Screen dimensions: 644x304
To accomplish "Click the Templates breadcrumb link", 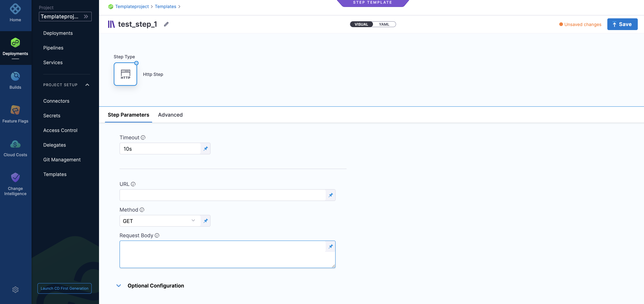I will pos(166,6).
